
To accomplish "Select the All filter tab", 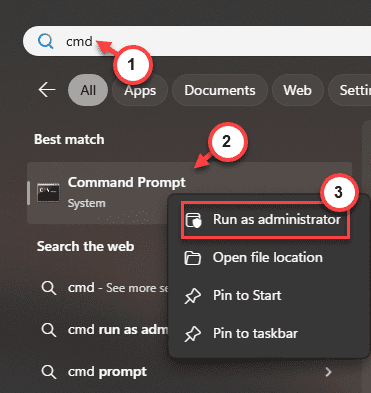I will click(x=88, y=90).
